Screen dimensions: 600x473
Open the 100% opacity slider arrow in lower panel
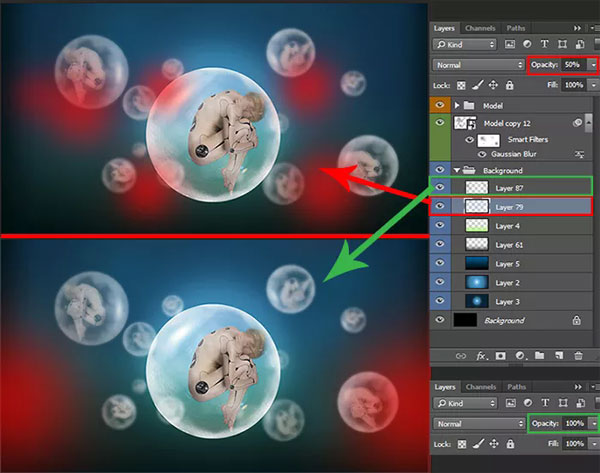click(594, 424)
